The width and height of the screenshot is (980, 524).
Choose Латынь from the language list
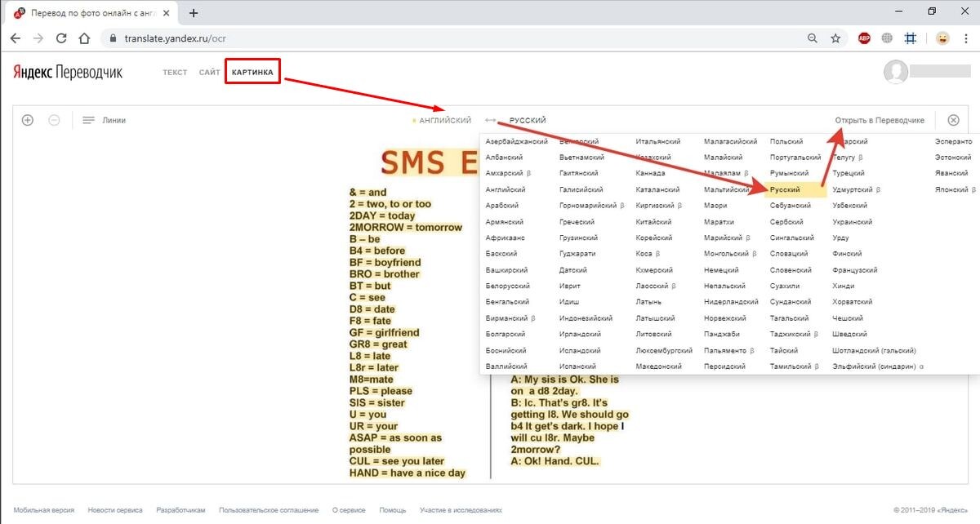[649, 302]
